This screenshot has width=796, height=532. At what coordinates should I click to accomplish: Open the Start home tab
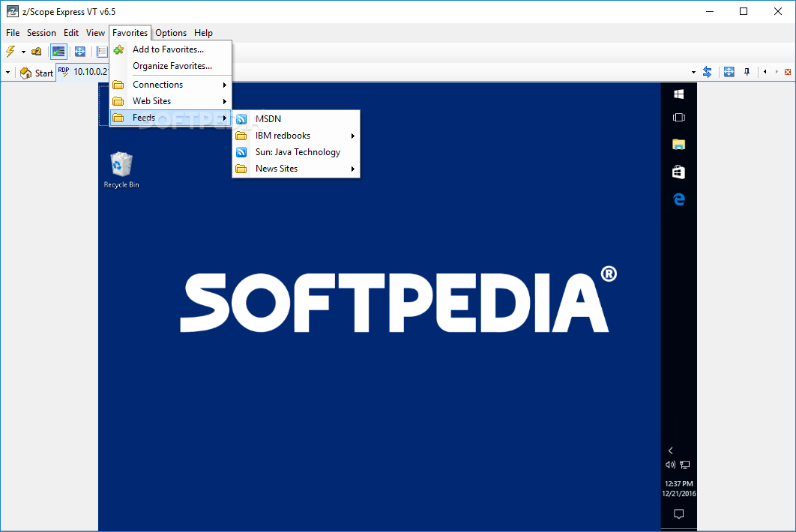(x=37, y=73)
